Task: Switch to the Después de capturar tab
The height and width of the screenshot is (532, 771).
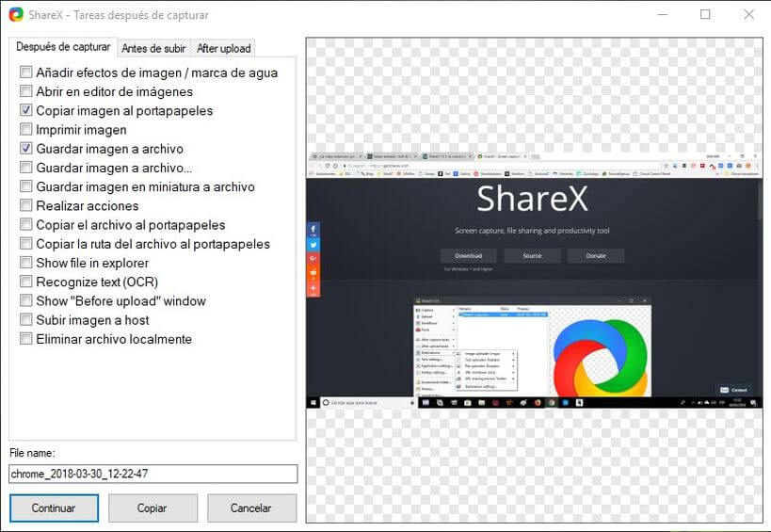Action: pyautogui.click(x=63, y=47)
